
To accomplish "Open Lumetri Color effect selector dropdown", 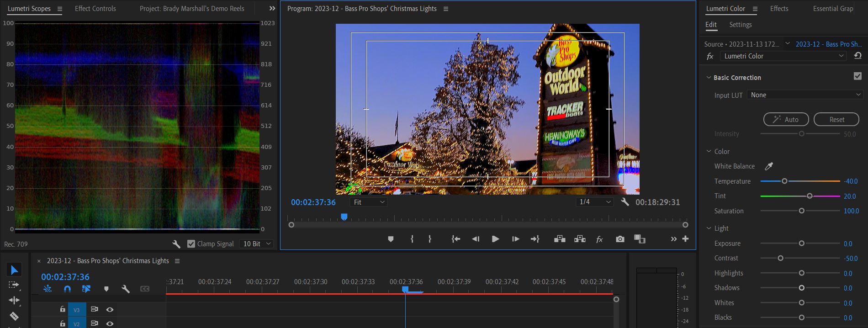I will pos(784,56).
